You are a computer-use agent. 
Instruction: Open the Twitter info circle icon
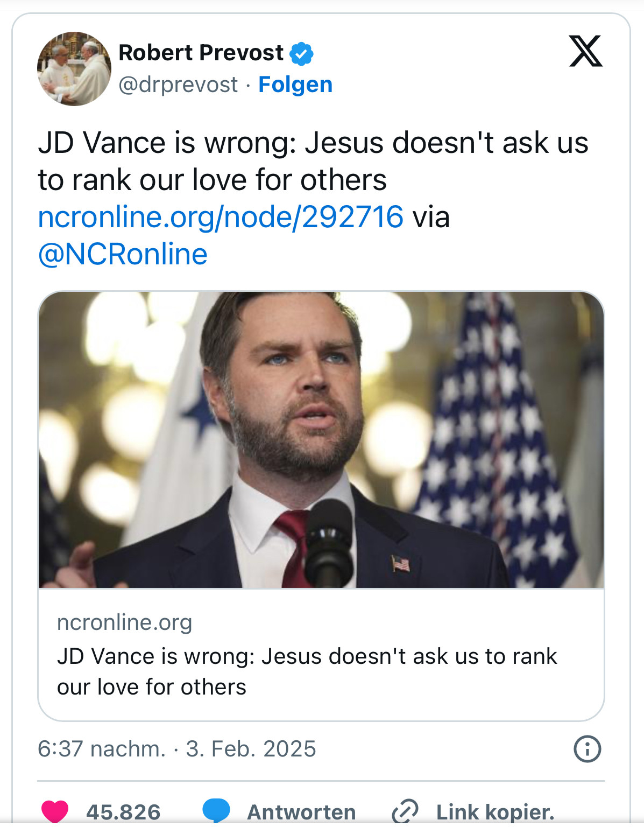tap(587, 749)
